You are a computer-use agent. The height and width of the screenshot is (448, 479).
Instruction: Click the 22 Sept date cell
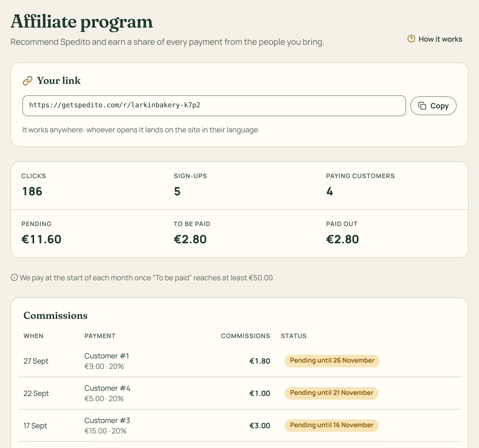click(36, 393)
